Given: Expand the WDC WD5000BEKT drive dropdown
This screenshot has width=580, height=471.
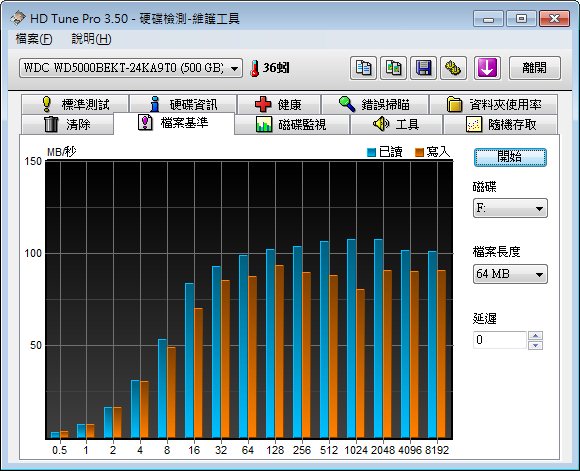Looking at the screenshot, I should tap(131, 68).
